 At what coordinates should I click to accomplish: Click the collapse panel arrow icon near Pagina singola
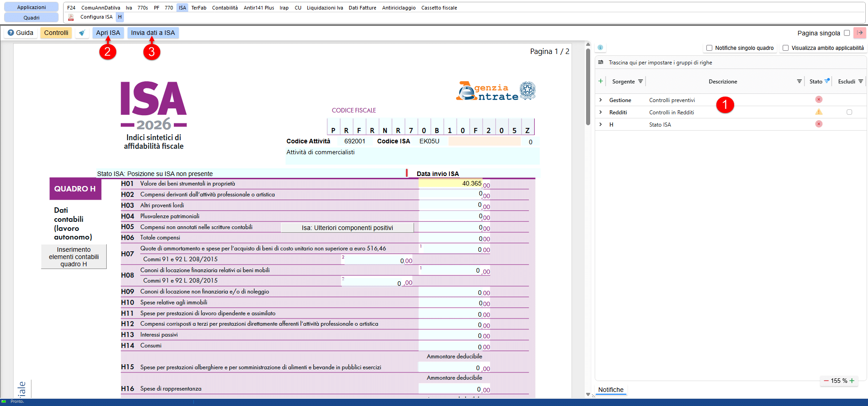[860, 33]
